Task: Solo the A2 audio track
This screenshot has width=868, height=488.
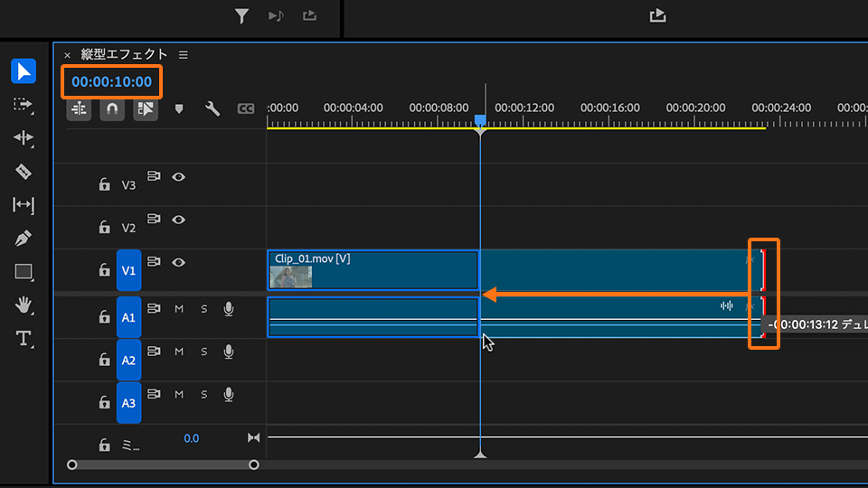Action: point(203,352)
